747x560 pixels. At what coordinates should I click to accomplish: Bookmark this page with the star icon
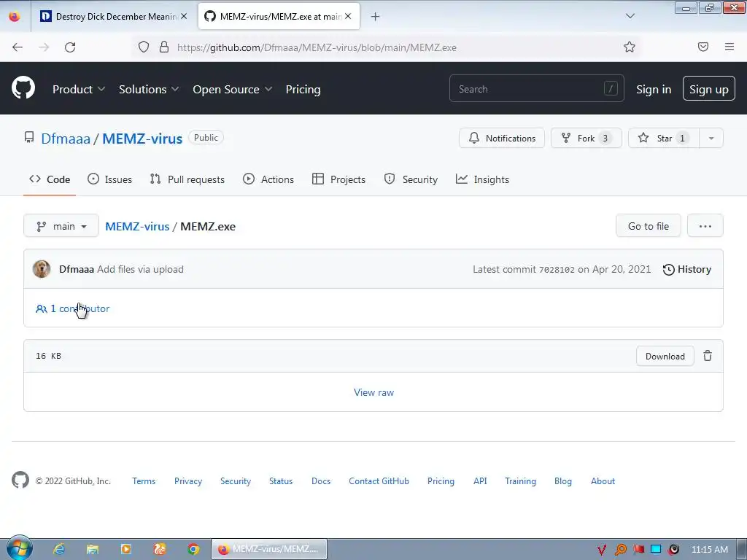630,47
